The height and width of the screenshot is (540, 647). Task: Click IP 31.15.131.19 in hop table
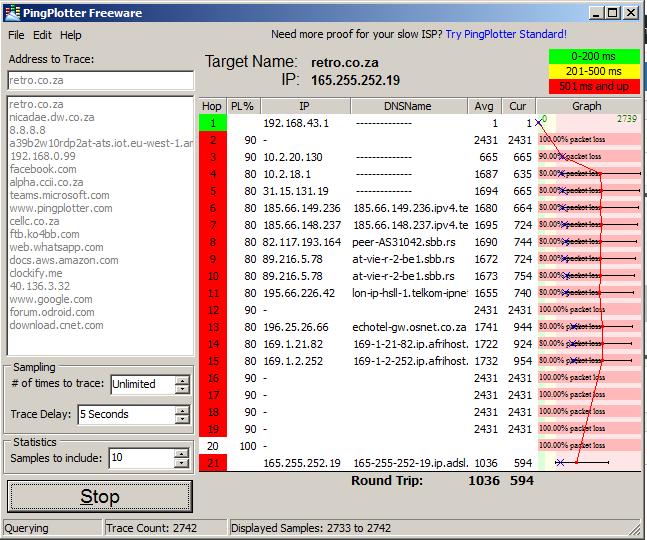[296, 191]
